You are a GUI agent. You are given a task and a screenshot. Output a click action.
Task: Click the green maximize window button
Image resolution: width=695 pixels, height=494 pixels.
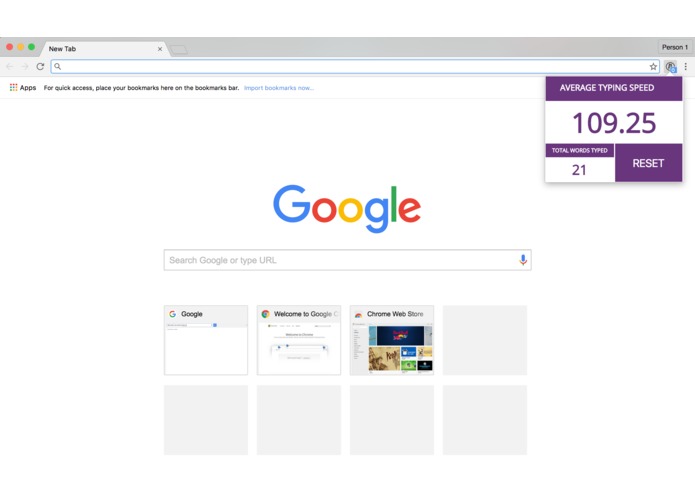[x=31, y=47]
